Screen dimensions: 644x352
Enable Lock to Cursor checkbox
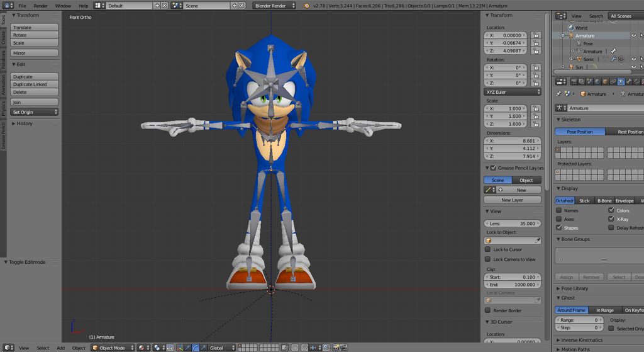[487, 249]
